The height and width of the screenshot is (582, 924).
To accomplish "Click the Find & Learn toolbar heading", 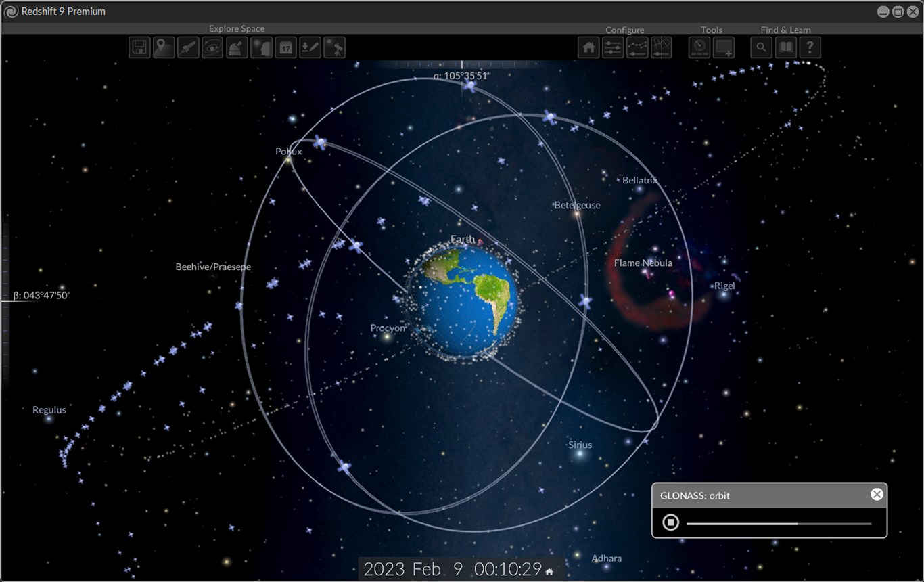I will (786, 30).
